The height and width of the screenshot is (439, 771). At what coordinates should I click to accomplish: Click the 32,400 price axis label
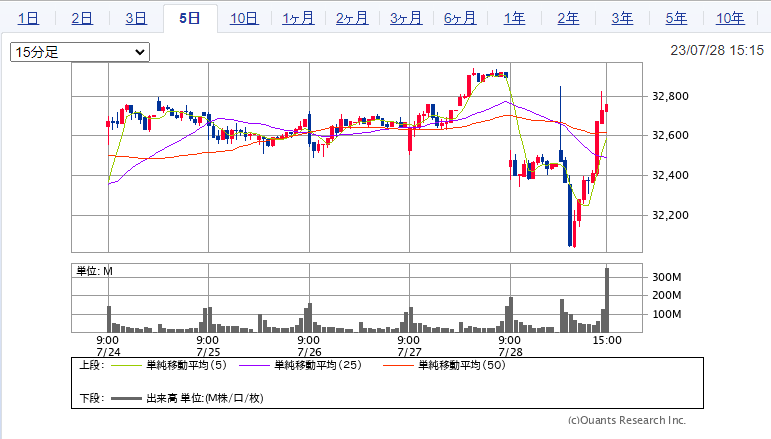coord(670,175)
